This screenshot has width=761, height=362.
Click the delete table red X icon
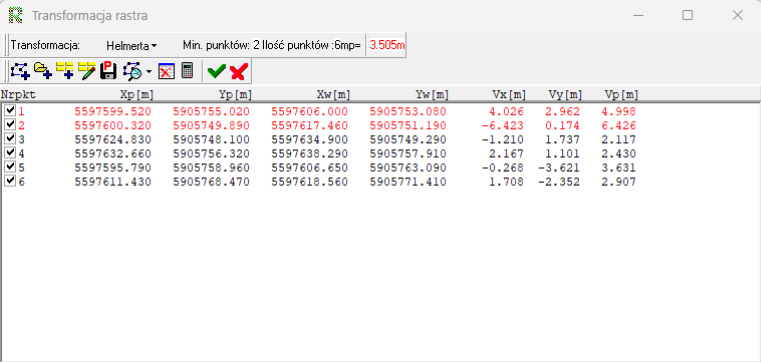pos(166,71)
